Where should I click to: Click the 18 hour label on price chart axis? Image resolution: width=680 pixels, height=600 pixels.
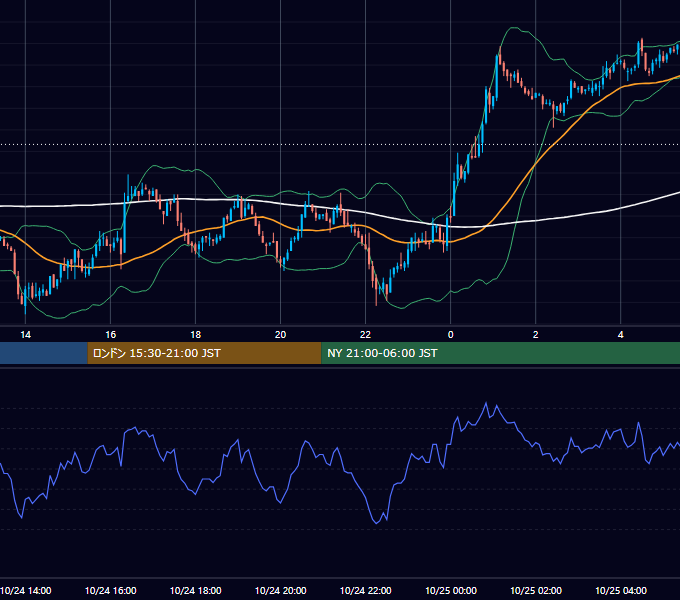tap(196, 335)
